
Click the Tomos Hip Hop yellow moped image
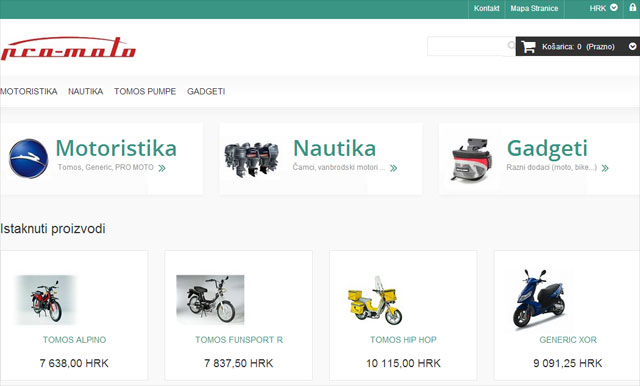(375, 300)
